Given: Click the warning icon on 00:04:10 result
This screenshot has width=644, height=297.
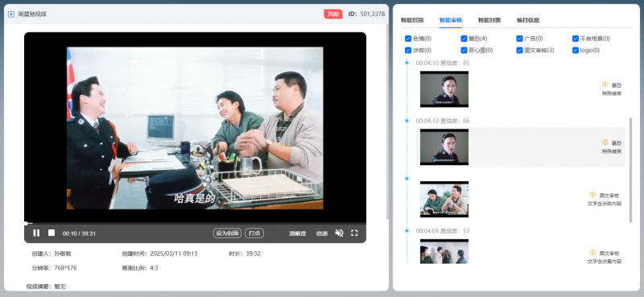Looking at the screenshot, I should pyautogui.click(x=605, y=85).
